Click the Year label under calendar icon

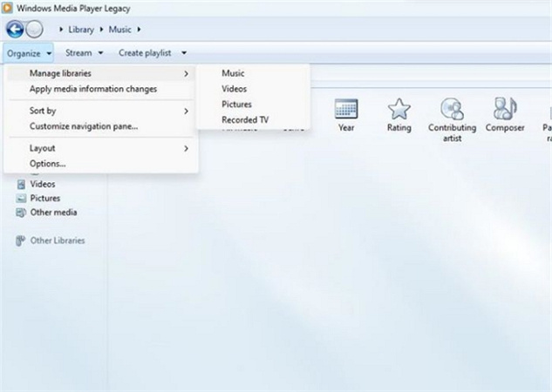tap(346, 128)
